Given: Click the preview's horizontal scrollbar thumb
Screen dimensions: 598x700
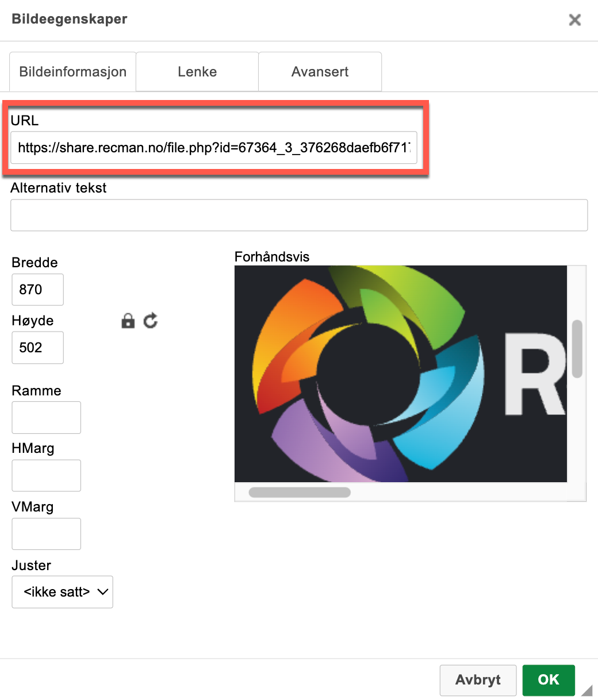Looking at the screenshot, I should [299, 493].
